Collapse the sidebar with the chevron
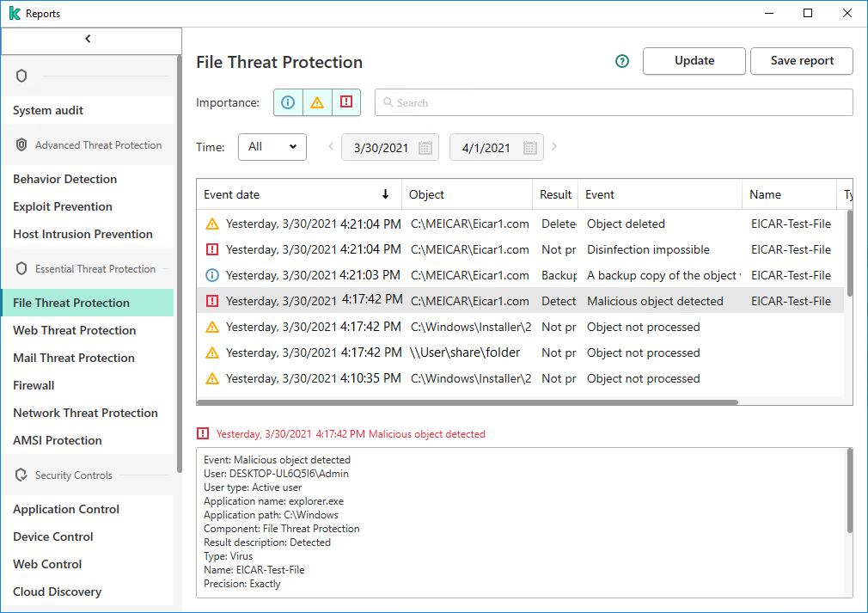Viewport: 868px width, 613px height. point(87,38)
